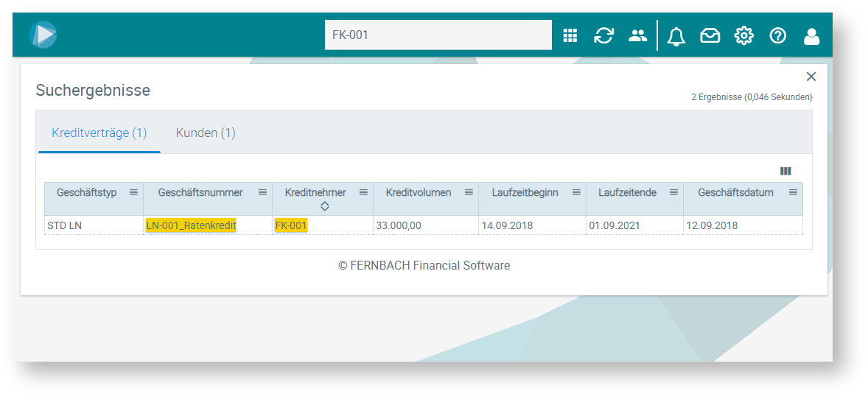Open the table column chooser icon
Image resolution: width=868 pixels, height=397 pixels.
785,171
